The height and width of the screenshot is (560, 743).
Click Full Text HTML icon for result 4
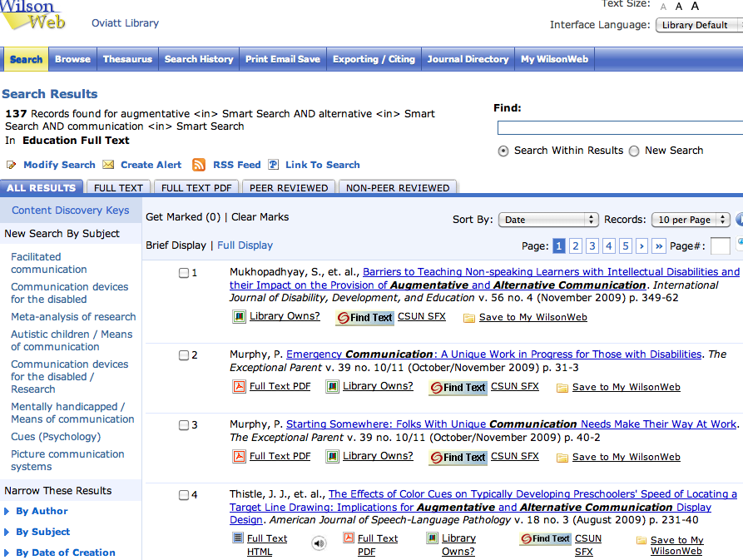(237, 538)
